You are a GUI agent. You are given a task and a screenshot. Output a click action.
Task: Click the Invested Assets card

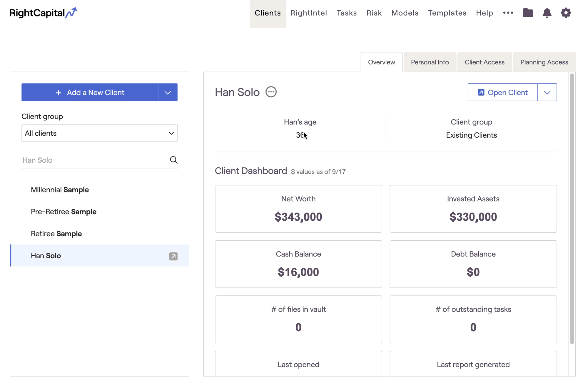[x=473, y=209]
